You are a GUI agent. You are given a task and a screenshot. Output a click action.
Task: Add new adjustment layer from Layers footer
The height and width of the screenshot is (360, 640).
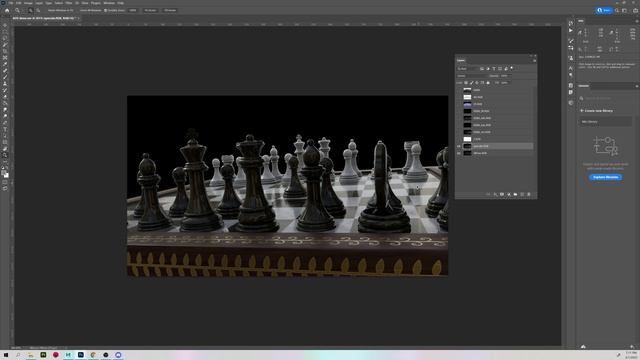pos(509,195)
